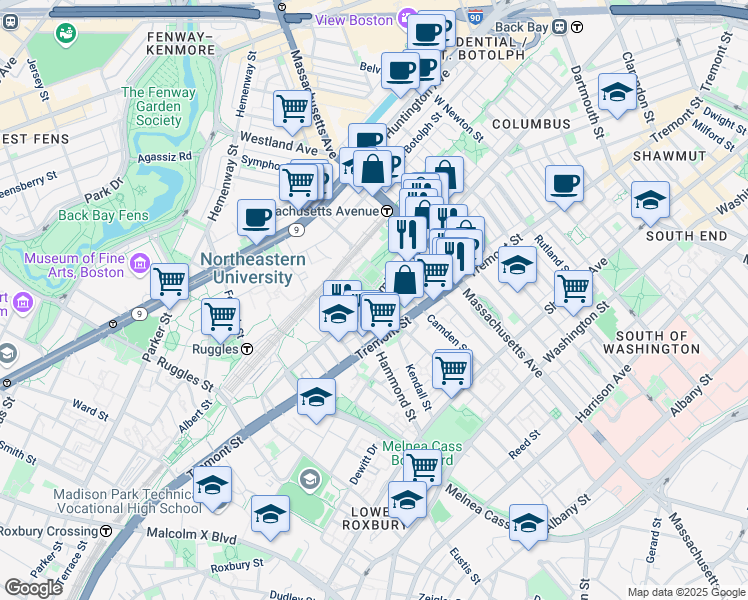748x600 pixels.
Task: Click the Interstate 90 shield
Action: pyautogui.click(x=475, y=18)
